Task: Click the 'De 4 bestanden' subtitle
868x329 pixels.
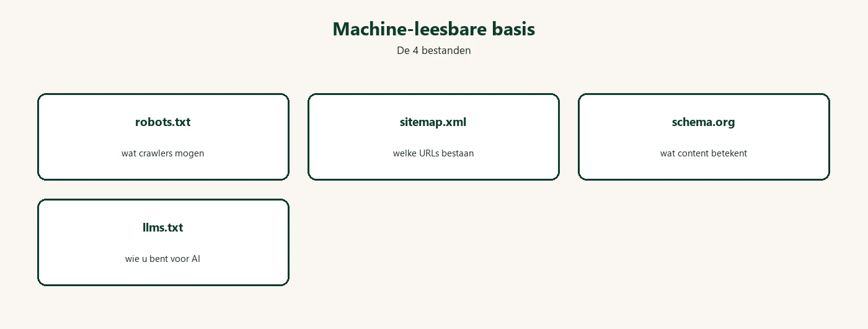Action: 433,50
